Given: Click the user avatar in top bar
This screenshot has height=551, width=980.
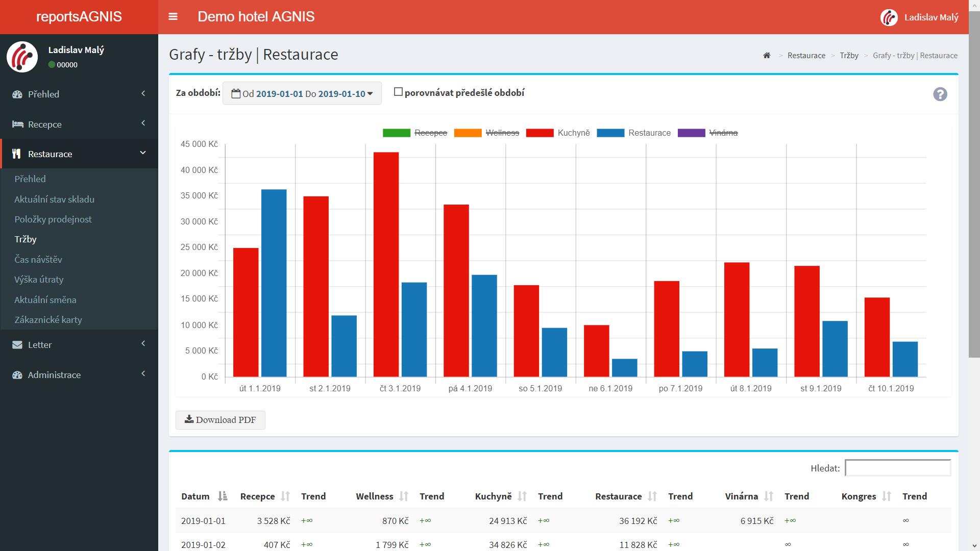Looking at the screenshot, I should pyautogui.click(x=889, y=17).
